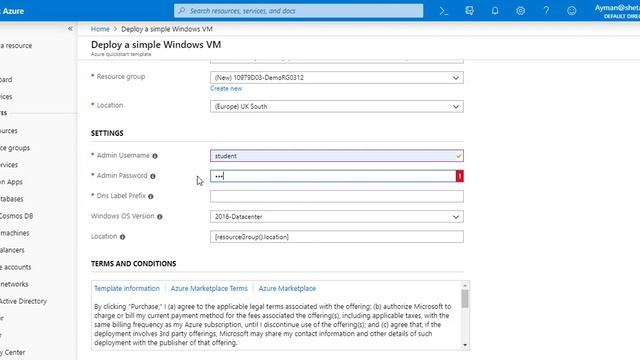Click the Location resourceGroup().location field
Viewport: 640px width, 360px height.
[x=337, y=237]
